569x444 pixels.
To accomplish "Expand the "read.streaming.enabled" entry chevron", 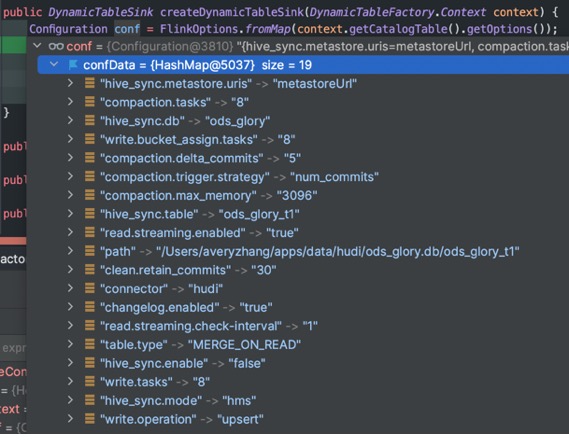I will [70, 232].
